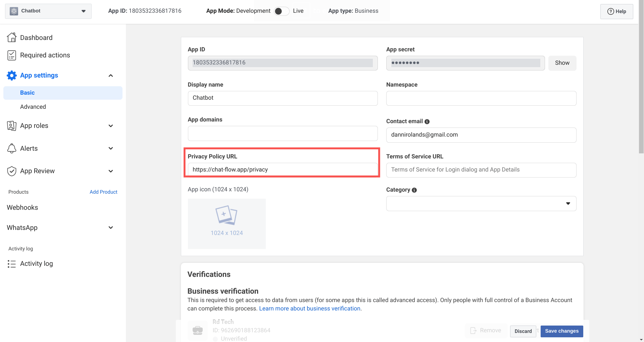Open WhatsApp product in sidebar
644x342 pixels.
point(22,228)
